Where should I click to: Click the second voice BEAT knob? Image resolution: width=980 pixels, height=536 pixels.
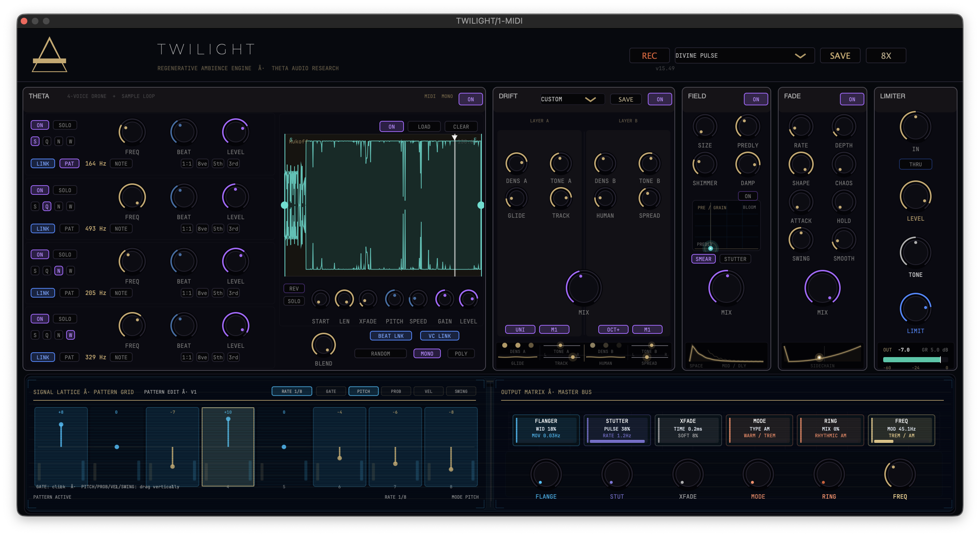click(x=184, y=197)
